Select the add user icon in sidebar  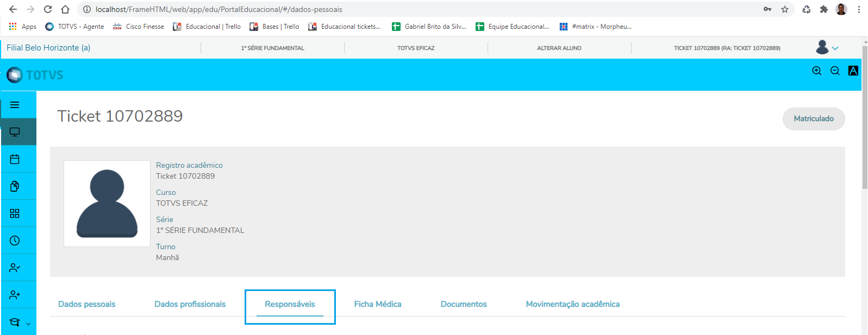pos(15,295)
